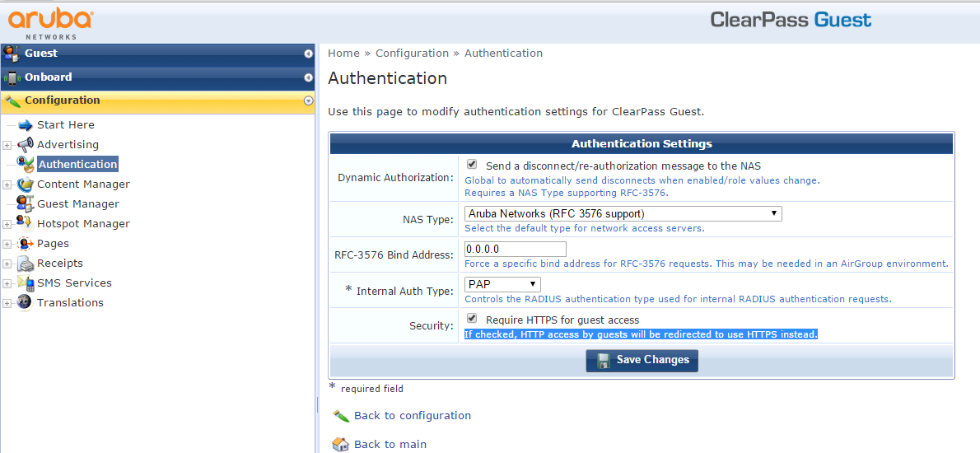Open Receipts in the tree
The image size is (980, 453).
click(x=60, y=263)
